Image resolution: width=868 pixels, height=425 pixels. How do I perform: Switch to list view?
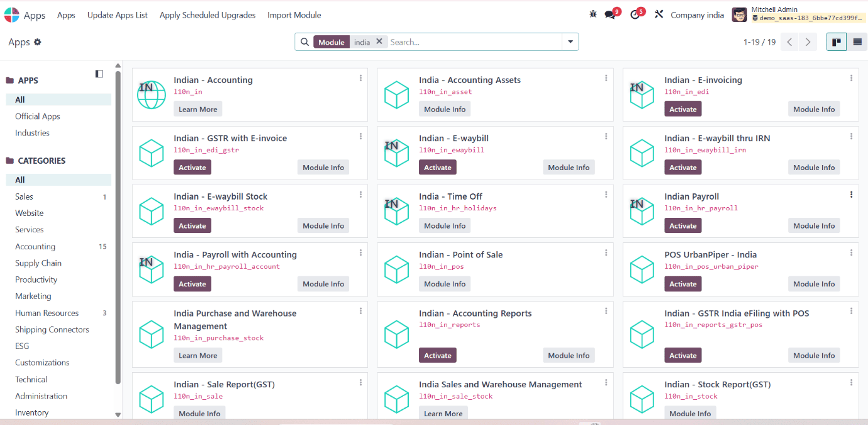point(857,42)
